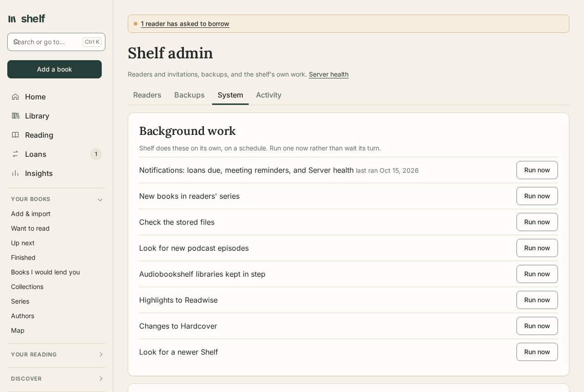Screen dimensions: 584x392
Task: Open Loans in the sidebar
Action: point(56,154)
